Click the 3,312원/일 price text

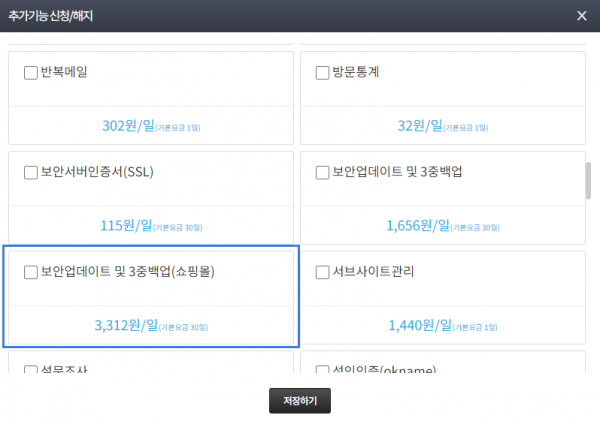(126, 325)
